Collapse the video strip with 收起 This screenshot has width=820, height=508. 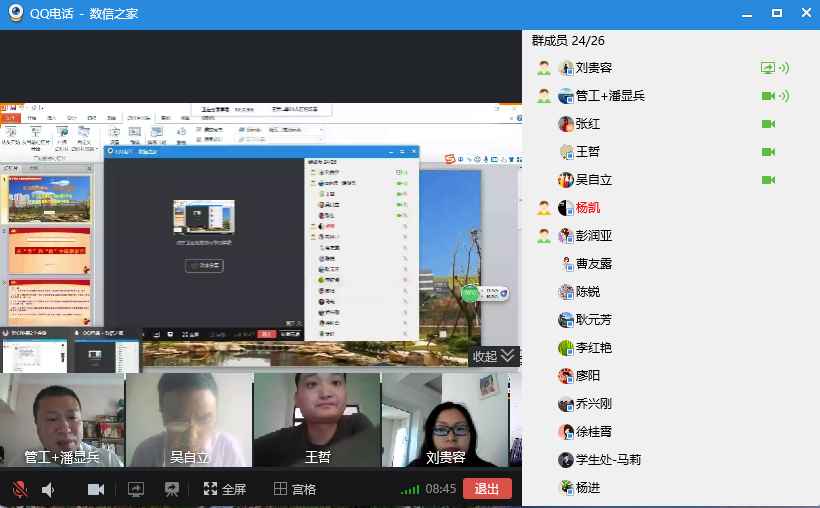point(494,356)
